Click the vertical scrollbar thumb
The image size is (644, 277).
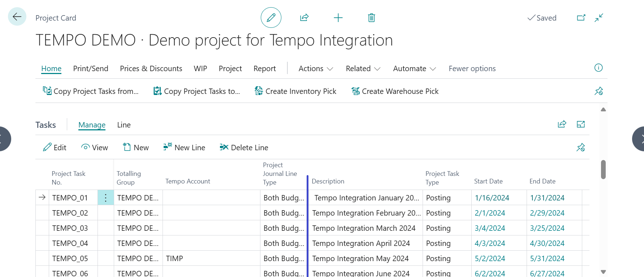tap(603, 169)
